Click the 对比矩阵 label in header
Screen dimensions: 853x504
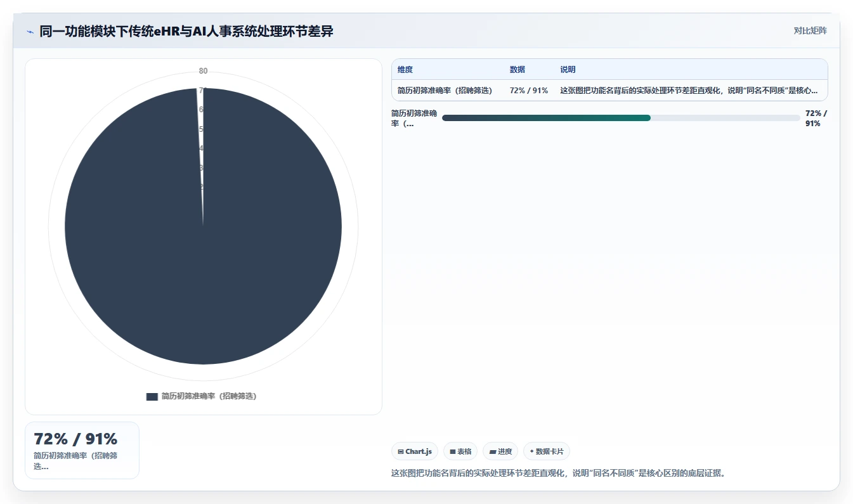810,30
